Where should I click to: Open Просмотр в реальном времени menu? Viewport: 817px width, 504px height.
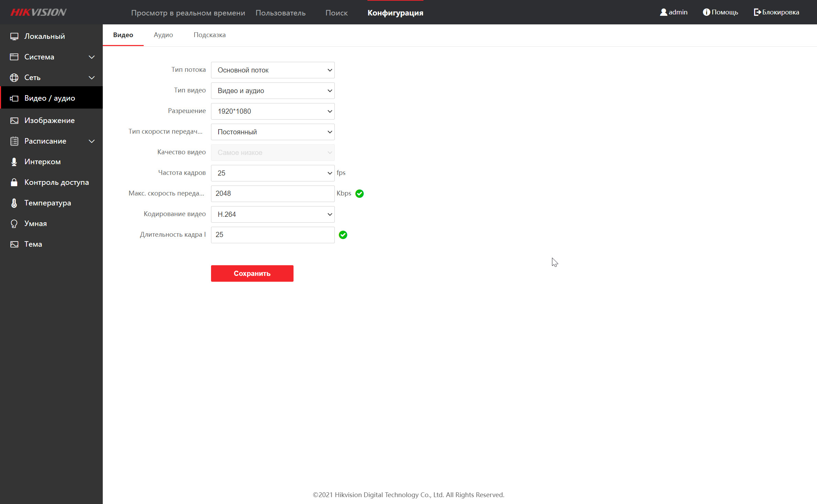188,13
